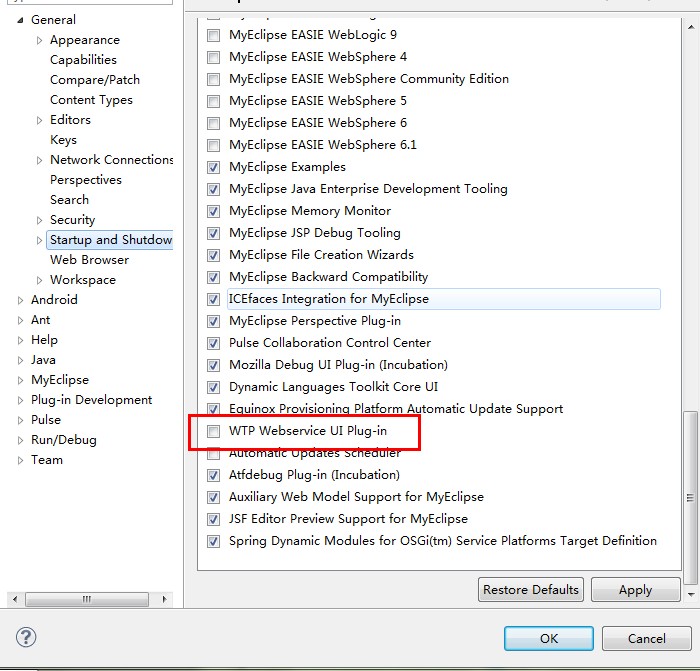This screenshot has width=700, height=671.
Task: Expand Network Connections tree node
Action: 39,160
